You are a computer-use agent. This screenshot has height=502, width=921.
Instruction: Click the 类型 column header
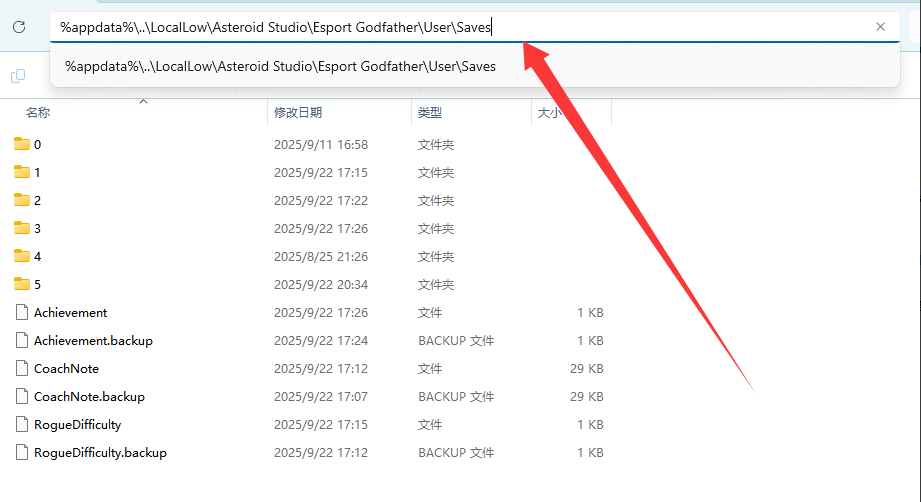430,113
